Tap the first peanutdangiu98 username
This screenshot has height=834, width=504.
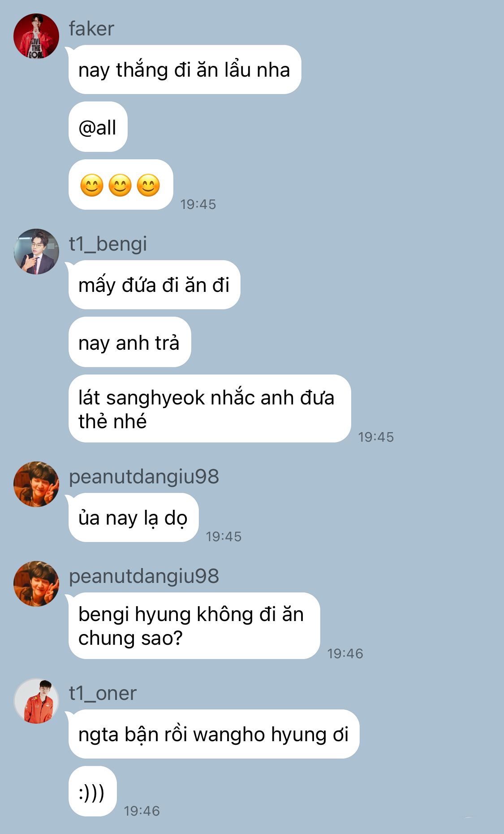(x=144, y=477)
